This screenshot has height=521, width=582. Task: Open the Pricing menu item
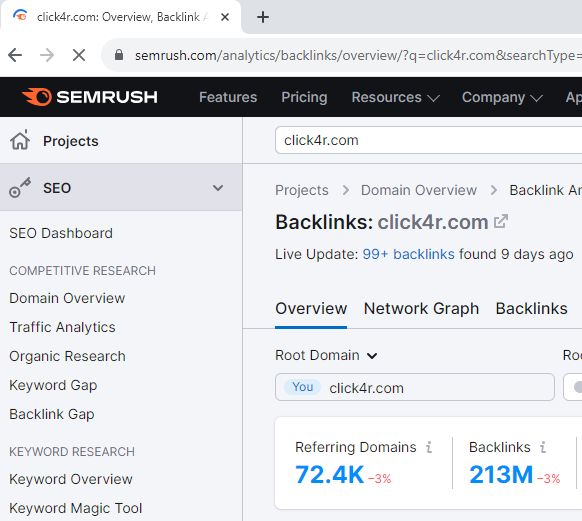pyautogui.click(x=304, y=97)
